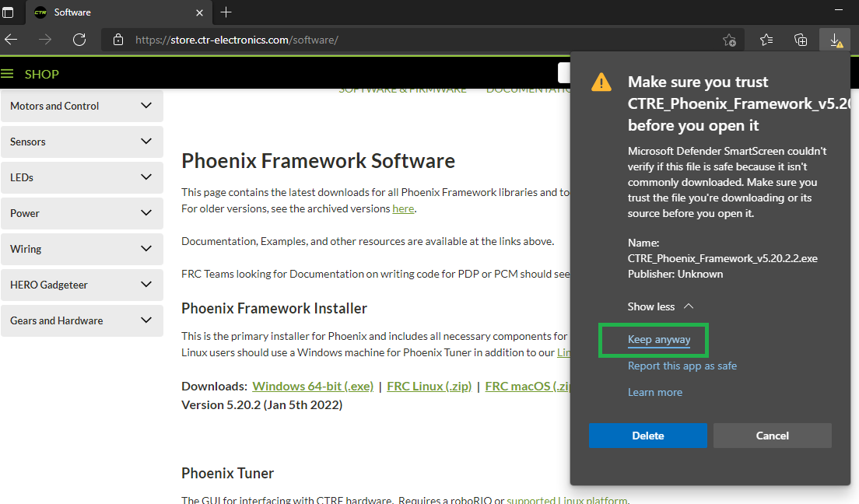Download the FRC Linux (.zip) package
This screenshot has height=504, width=859.
pos(429,387)
